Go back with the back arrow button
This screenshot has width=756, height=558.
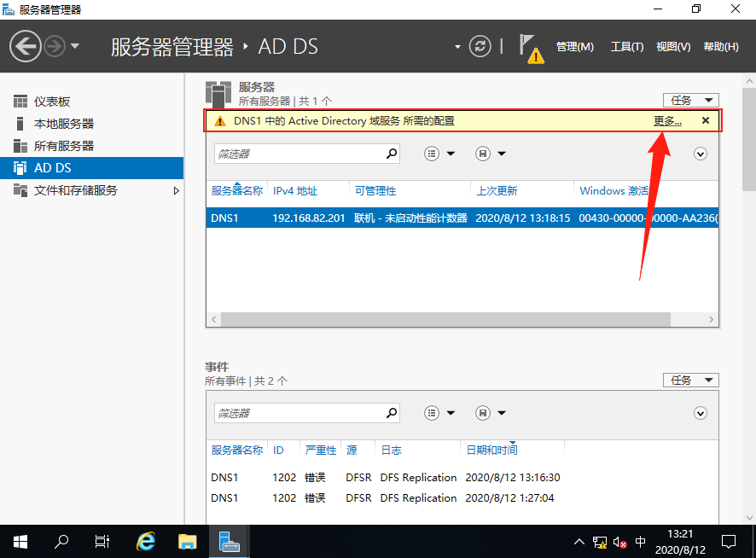tap(25, 46)
